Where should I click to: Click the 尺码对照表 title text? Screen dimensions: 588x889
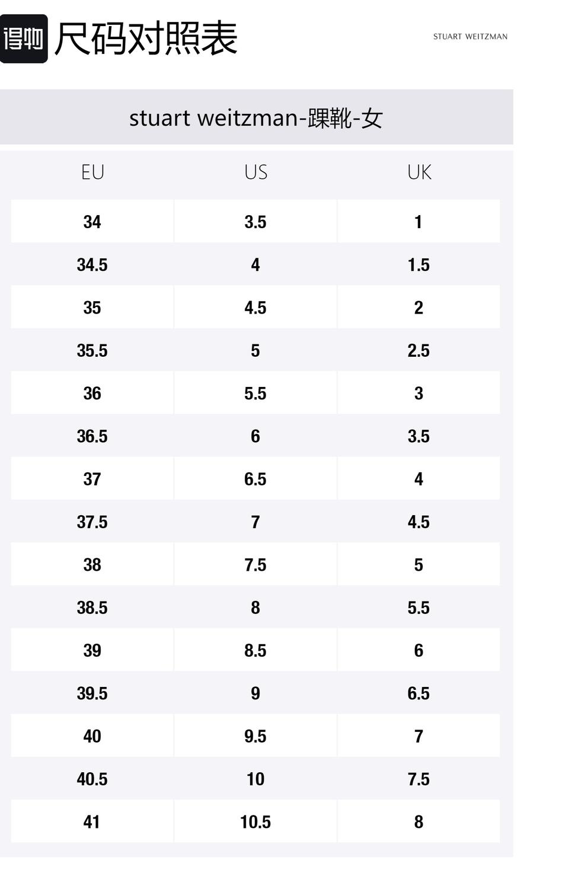pyautogui.click(x=146, y=39)
